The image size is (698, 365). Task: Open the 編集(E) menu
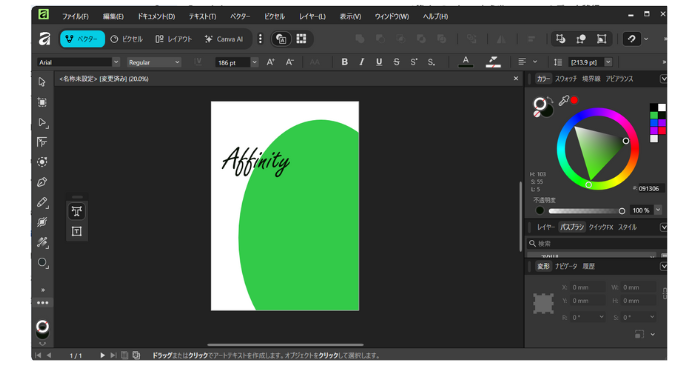113,16
